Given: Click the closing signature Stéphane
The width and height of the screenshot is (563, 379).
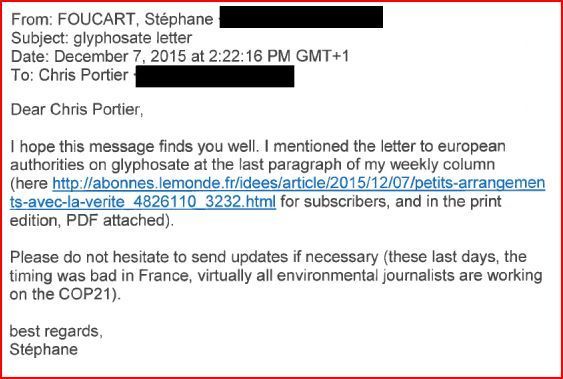Looking at the screenshot, I should tap(43, 350).
